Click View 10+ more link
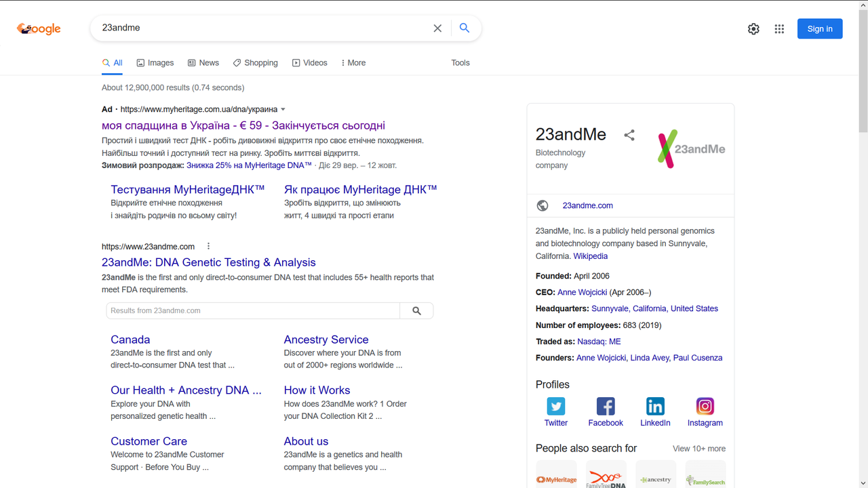The width and height of the screenshot is (868, 488). (x=699, y=449)
